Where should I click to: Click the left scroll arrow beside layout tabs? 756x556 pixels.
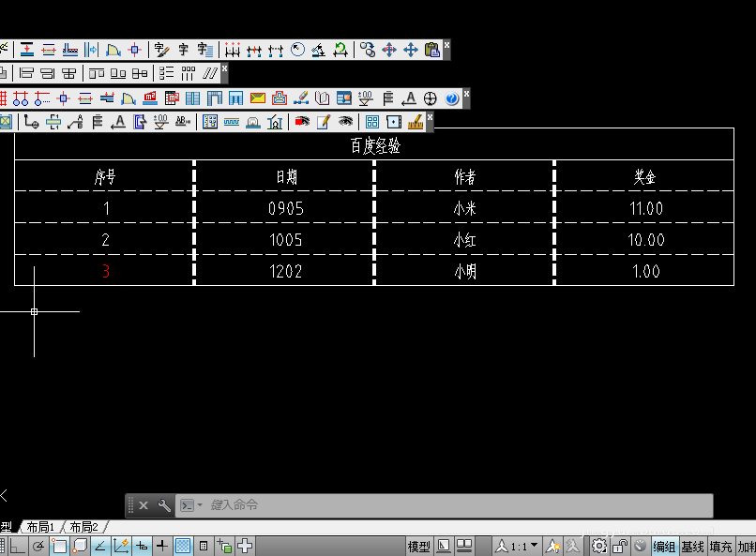click(x=4, y=495)
